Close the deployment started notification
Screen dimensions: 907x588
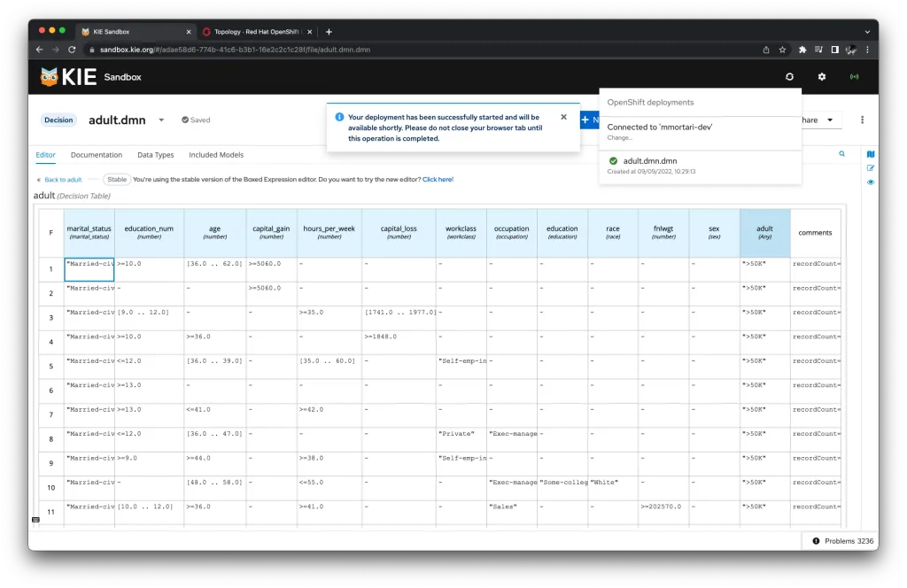click(x=563, y=117)
